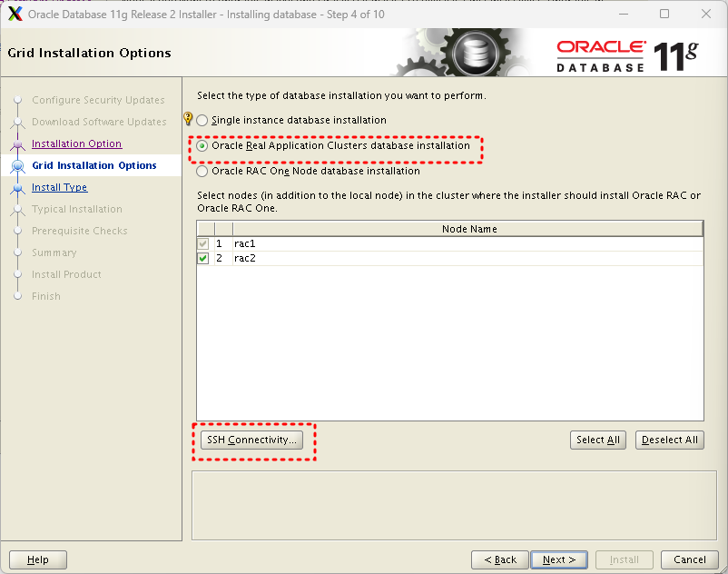Click the Prerequisite Checks step label

(79, 231)
